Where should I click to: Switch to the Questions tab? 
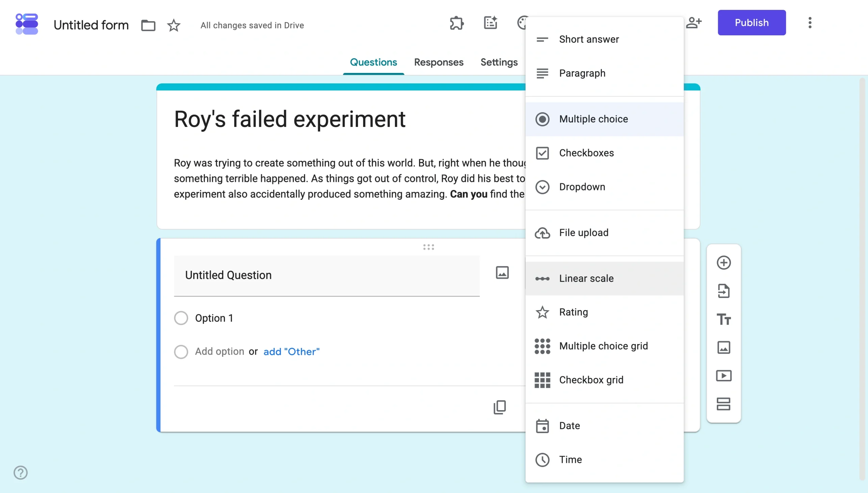pos(373,62)
